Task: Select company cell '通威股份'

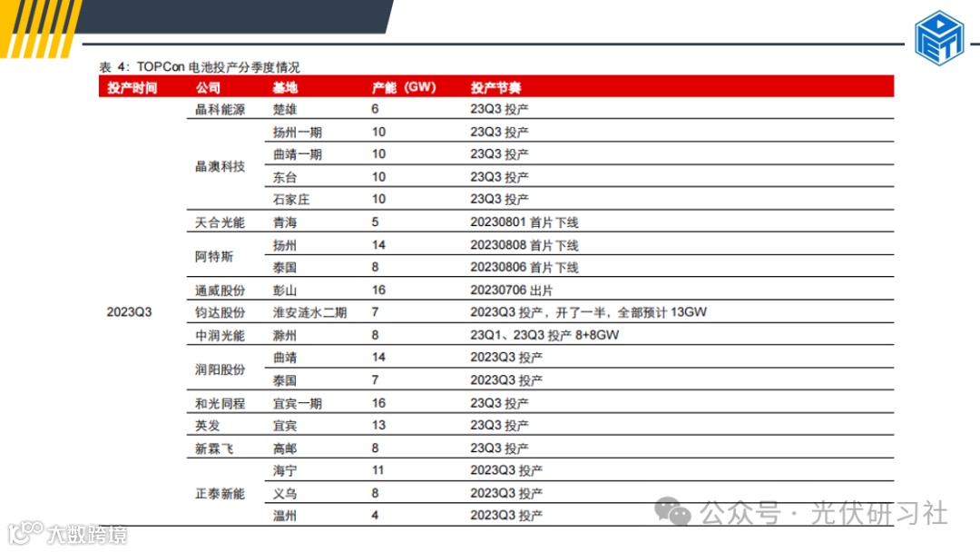Action: click(x=220, y=291)
